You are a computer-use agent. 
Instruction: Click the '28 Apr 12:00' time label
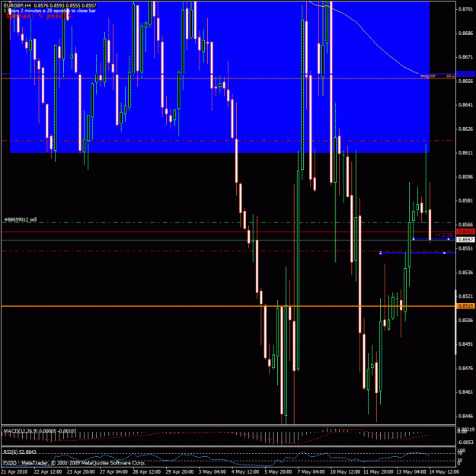coord(146,472)
